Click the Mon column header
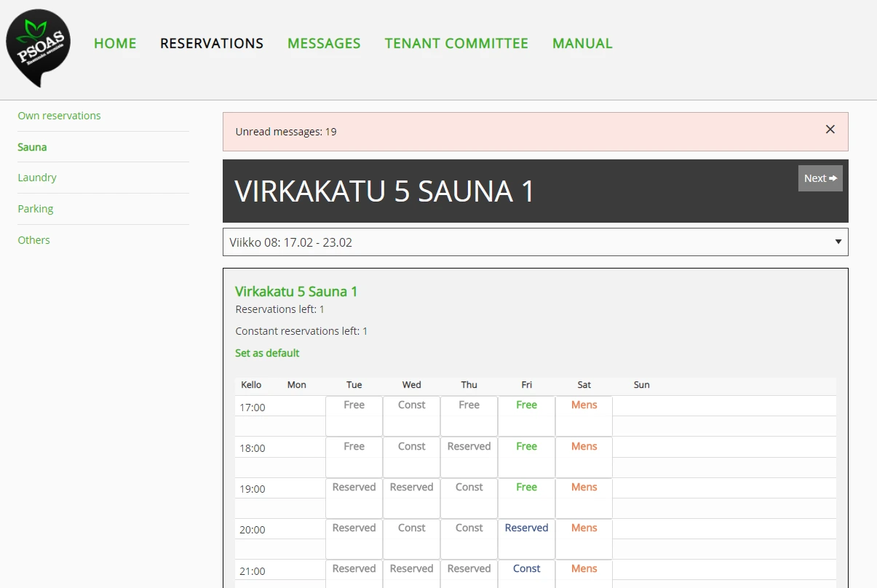 pyautogui.click(x=297, y=385)
